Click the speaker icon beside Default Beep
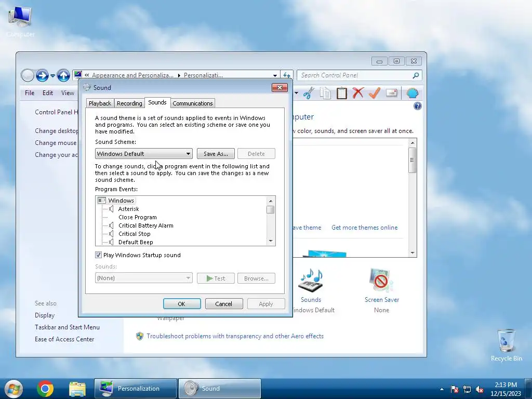The width and height of the screenshot is (532, 399). point(111,242)
